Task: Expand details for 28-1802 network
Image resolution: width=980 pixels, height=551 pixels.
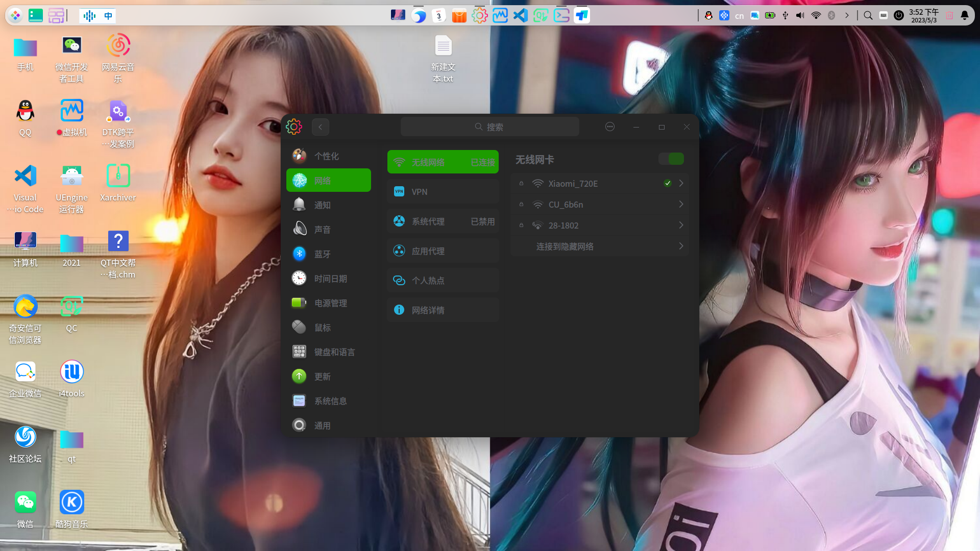Action: [x=680, y=225]
